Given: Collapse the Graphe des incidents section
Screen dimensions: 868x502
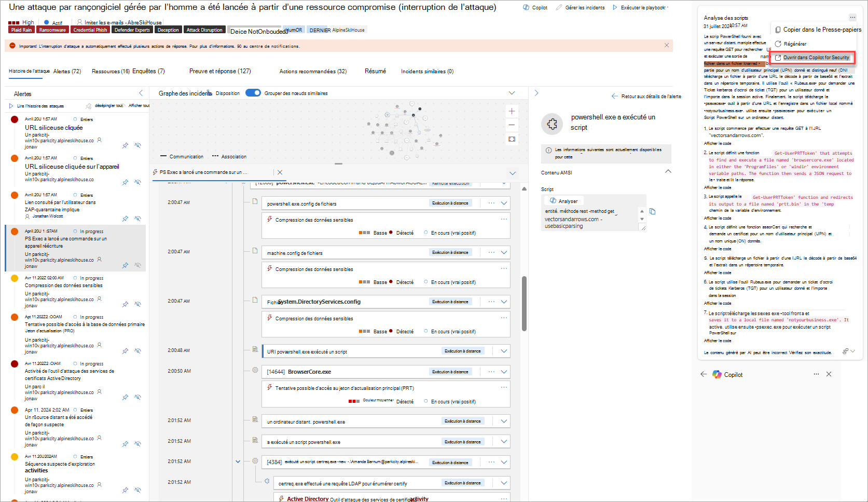Looking at the screenshot, I should coord(512,93).
